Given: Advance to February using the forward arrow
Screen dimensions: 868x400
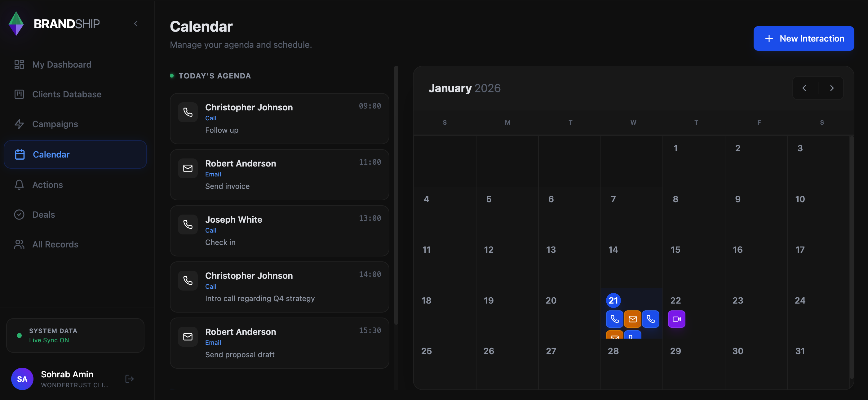Looking at the screenshot, I should (x=832, y=88).
